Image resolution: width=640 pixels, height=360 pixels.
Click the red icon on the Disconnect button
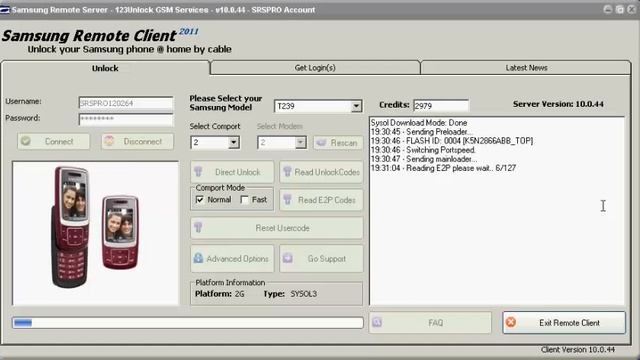tap(109, 141)
